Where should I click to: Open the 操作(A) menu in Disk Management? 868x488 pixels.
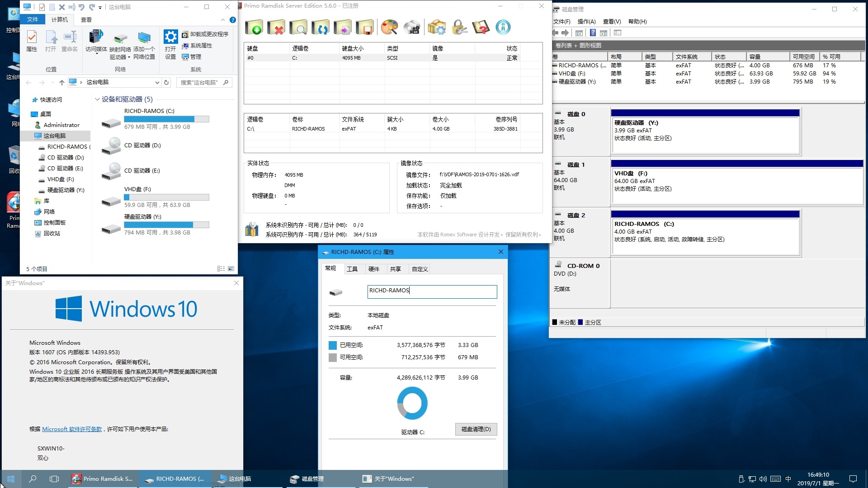click(586, 21)
